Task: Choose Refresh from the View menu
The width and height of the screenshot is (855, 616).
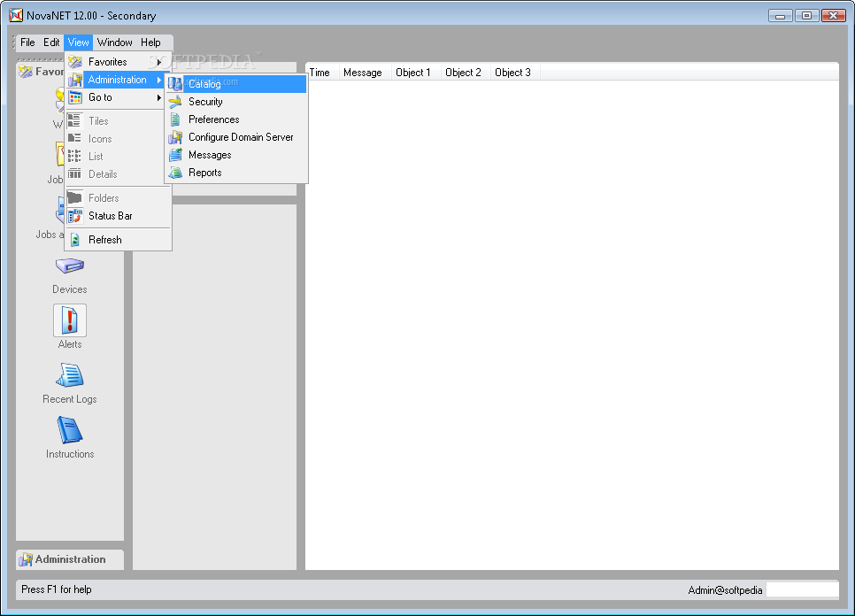Action: (x=119, y=240)
